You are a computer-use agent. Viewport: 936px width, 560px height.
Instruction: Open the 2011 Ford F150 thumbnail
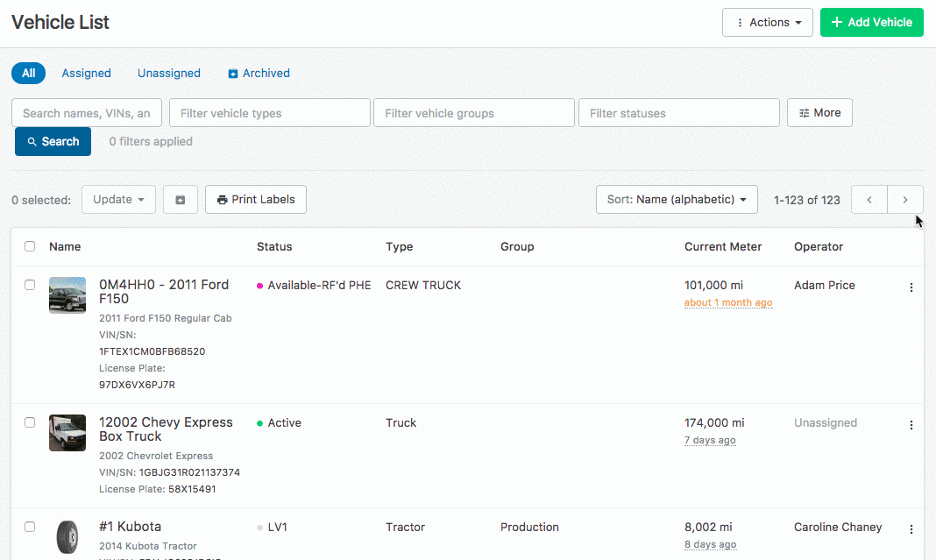pos(67,295)
